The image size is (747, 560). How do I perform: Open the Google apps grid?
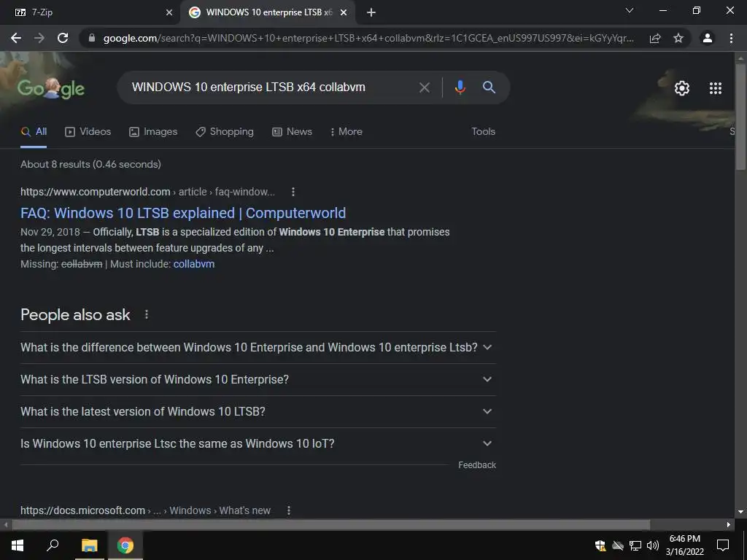click(x=716, y=88)
